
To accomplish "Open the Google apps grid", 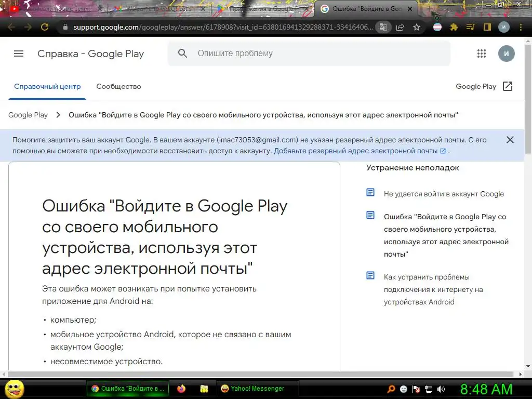I will pyautogui.click(x=482, y=54).
